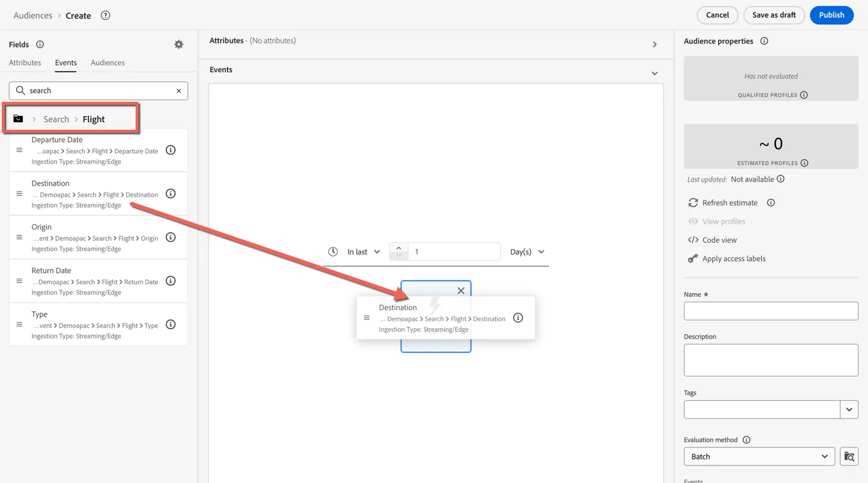Viewport: 868px width, 483px height.
Task: Click the folder root breadcrumb icon
Action: [x=19, y=119]
